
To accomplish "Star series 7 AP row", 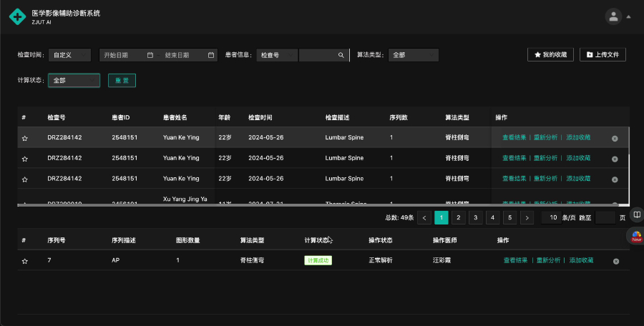I will [x=24, y=261].
